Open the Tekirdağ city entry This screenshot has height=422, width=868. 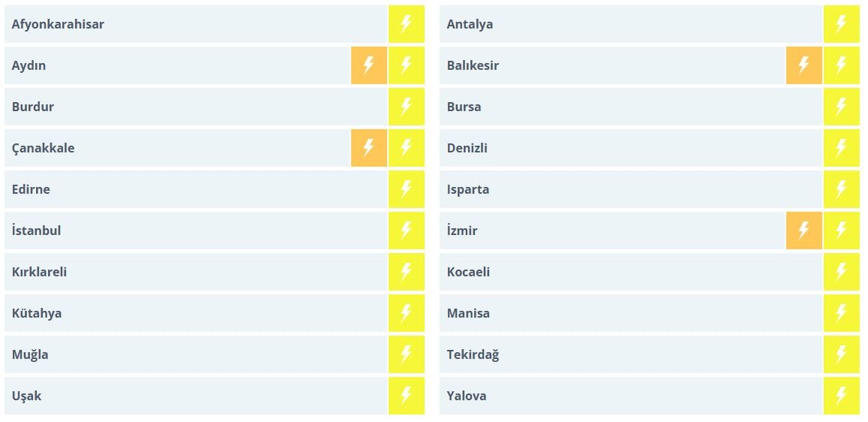coord(473,354)
